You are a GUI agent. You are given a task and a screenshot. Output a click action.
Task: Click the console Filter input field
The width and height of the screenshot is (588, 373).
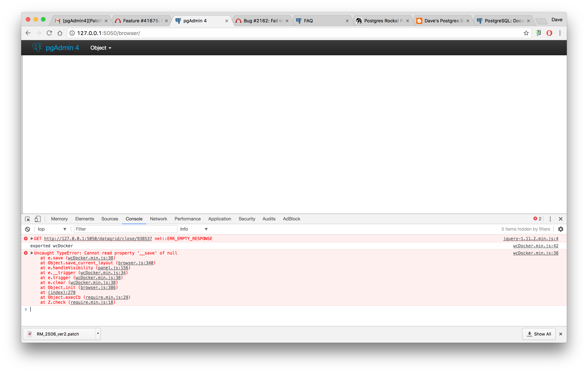pos(125,229)
